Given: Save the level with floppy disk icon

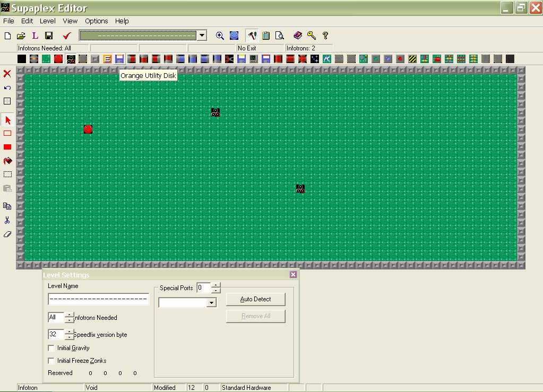Looking at the screenshot, I should pyautogui.click(x=49, y=36).
